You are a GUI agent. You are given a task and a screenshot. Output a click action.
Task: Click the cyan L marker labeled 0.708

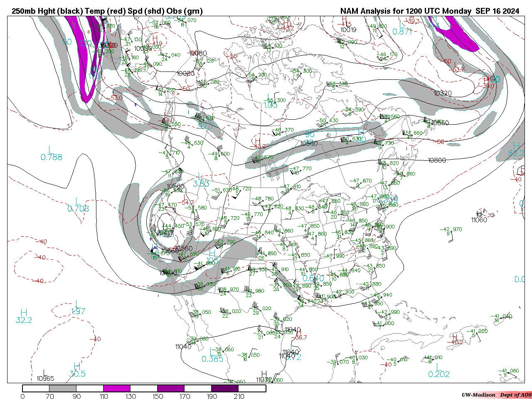(x=78, y=202)
